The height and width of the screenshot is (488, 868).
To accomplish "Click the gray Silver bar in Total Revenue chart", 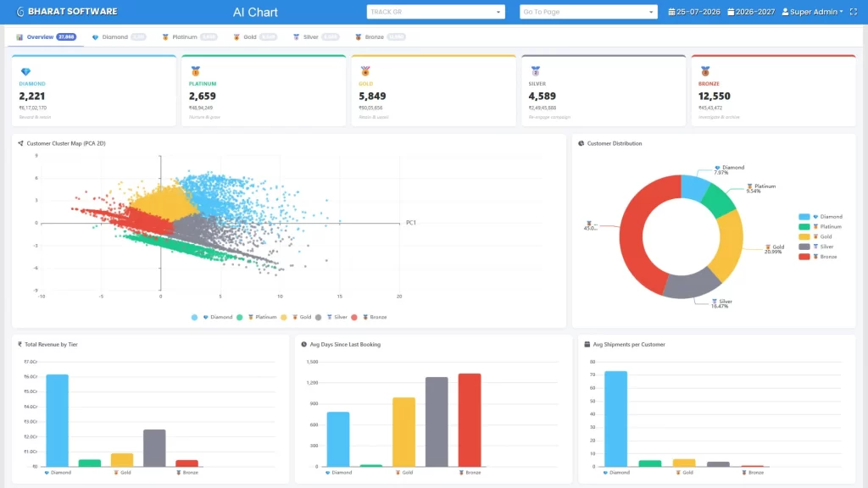I will point(154,447).
